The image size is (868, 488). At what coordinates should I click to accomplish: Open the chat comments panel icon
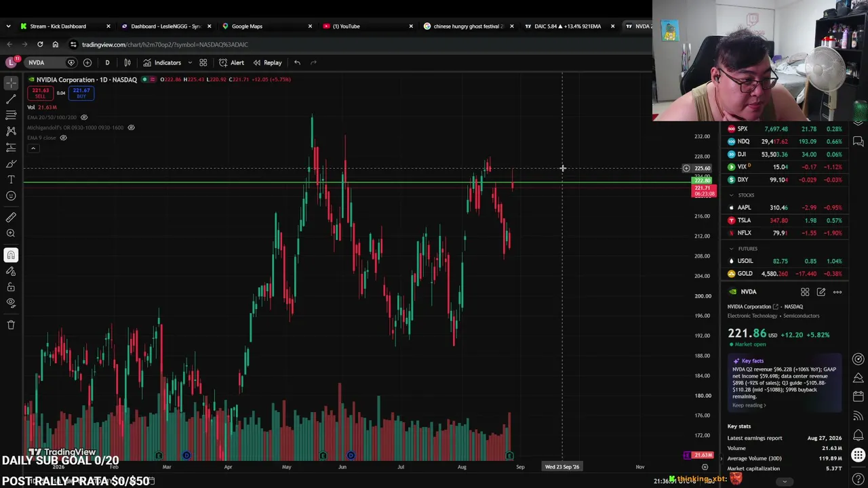coord(859,141)
